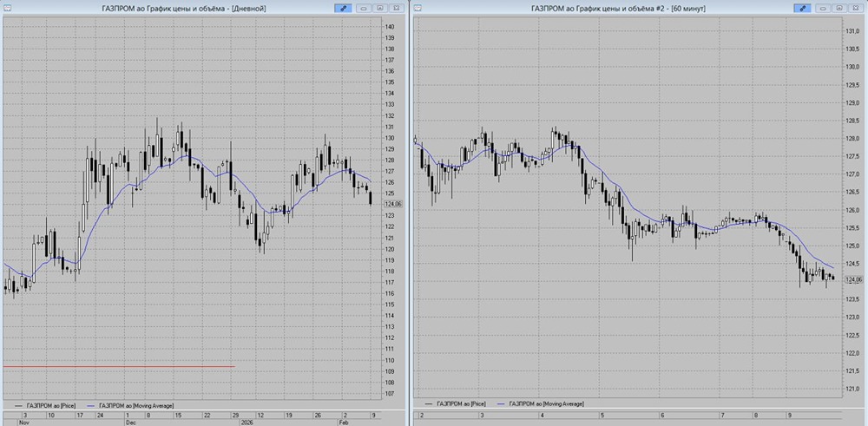
Task: Click the Feb month label on daily time axis
Action: click(343, 422)
